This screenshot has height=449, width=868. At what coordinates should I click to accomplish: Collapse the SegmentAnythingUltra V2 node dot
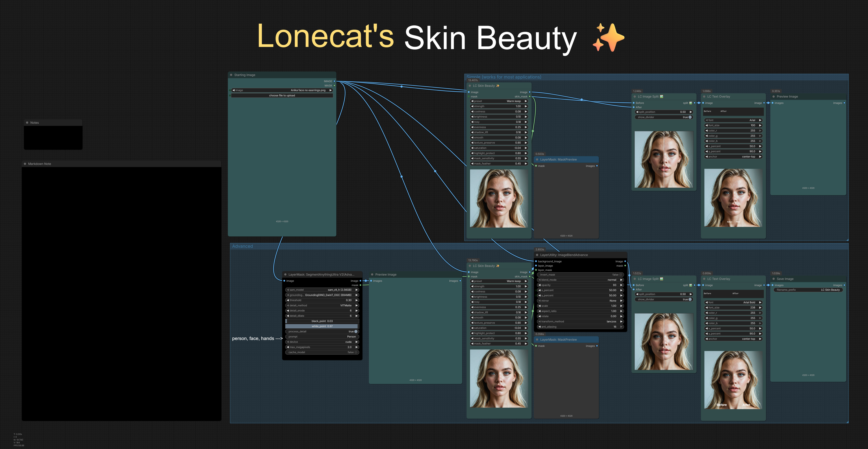[x=285, y=275]
